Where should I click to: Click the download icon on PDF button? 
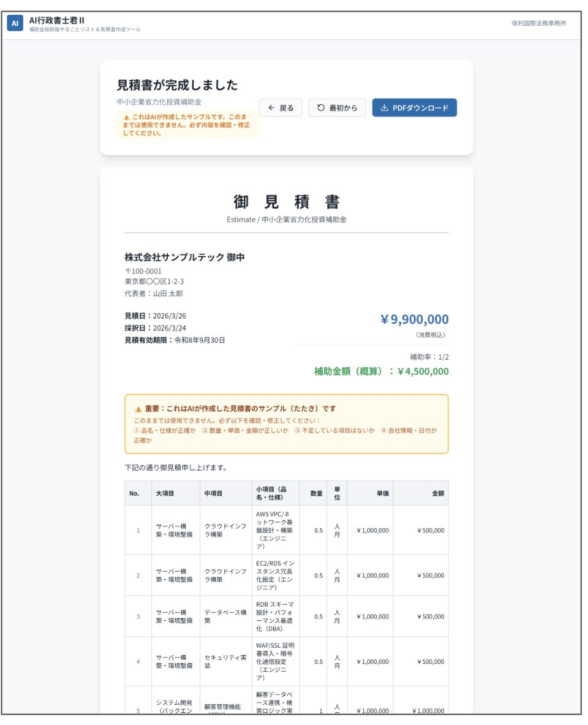click(x=384, y=108)
